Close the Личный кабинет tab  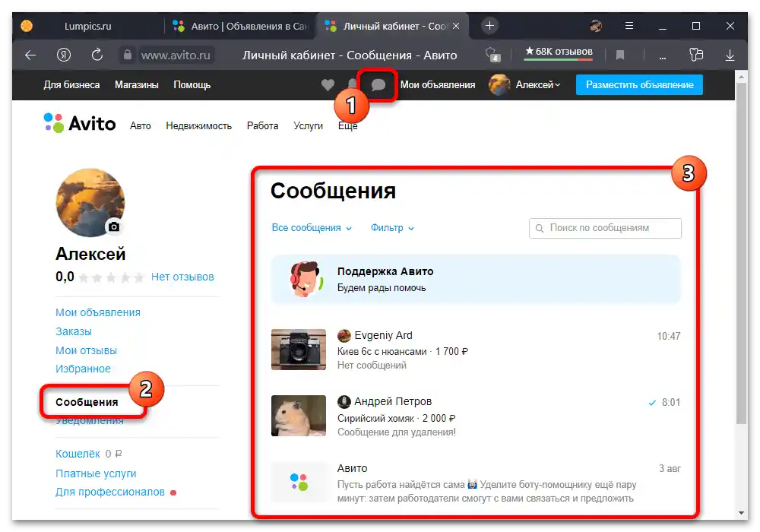[x=456, y=26]
